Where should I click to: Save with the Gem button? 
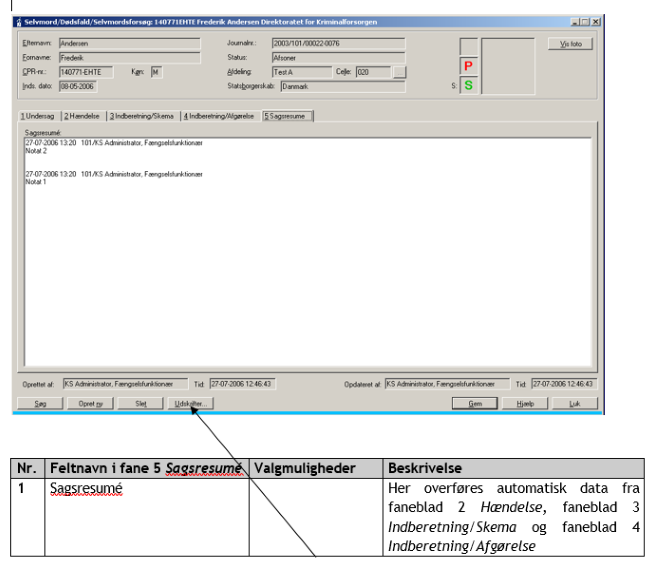tap(475, 404)
